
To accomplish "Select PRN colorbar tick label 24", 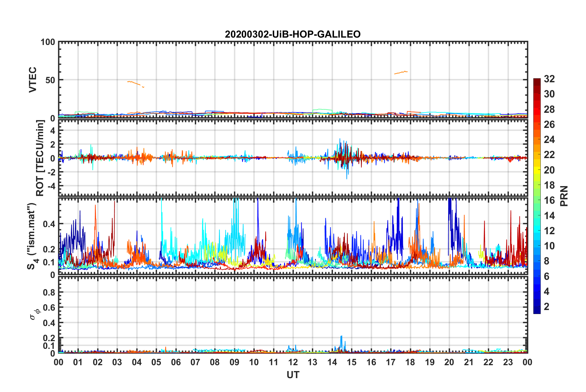I will click(x=549, y=140).
